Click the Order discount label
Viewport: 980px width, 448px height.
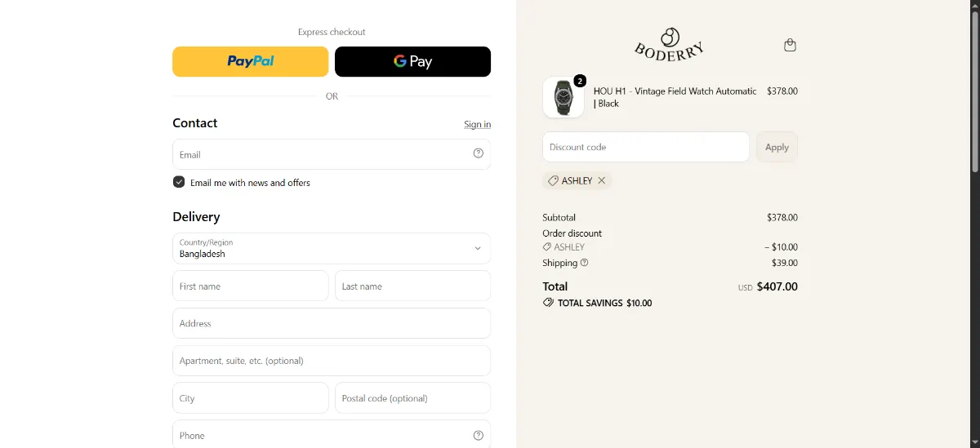click(572, 233)
